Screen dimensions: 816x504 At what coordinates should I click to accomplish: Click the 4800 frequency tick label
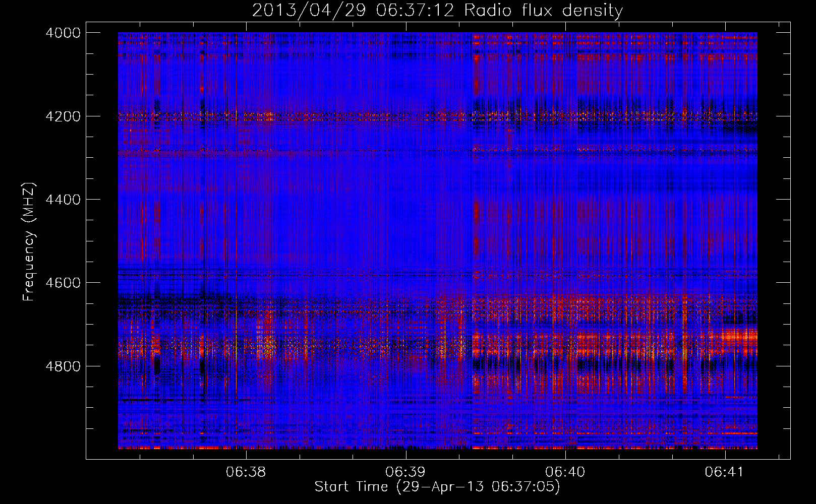(63, 366)
